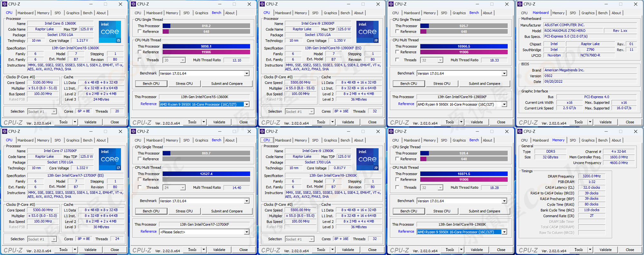Enable Multi Thread Reference in 13900KF Bench window

397,52
